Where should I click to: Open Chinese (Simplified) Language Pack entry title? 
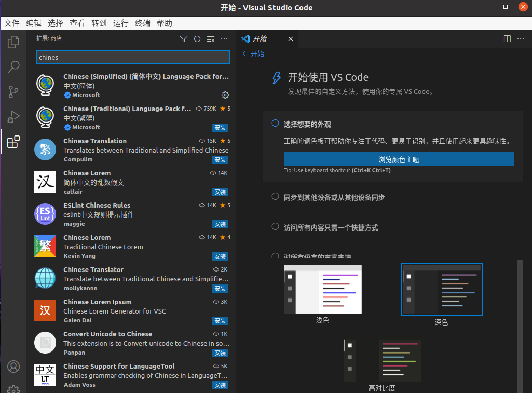(x=146, y=77)
